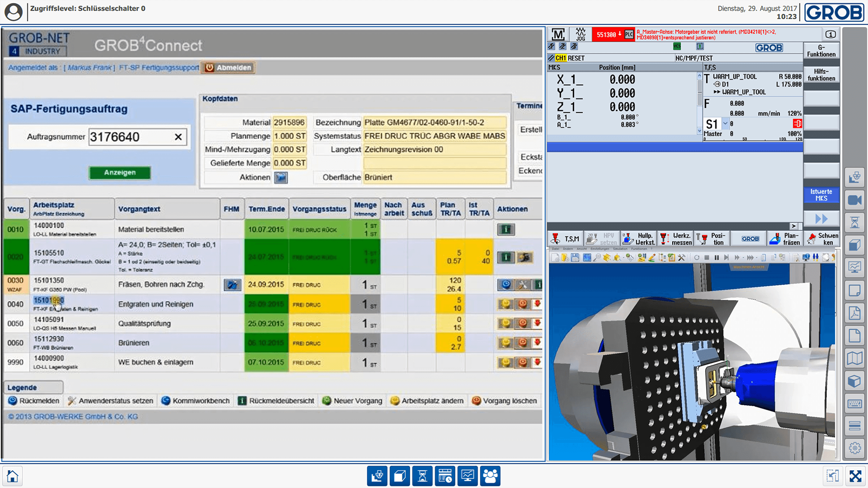Expand the S1 spindle dropdown arrow

[725, 124]
